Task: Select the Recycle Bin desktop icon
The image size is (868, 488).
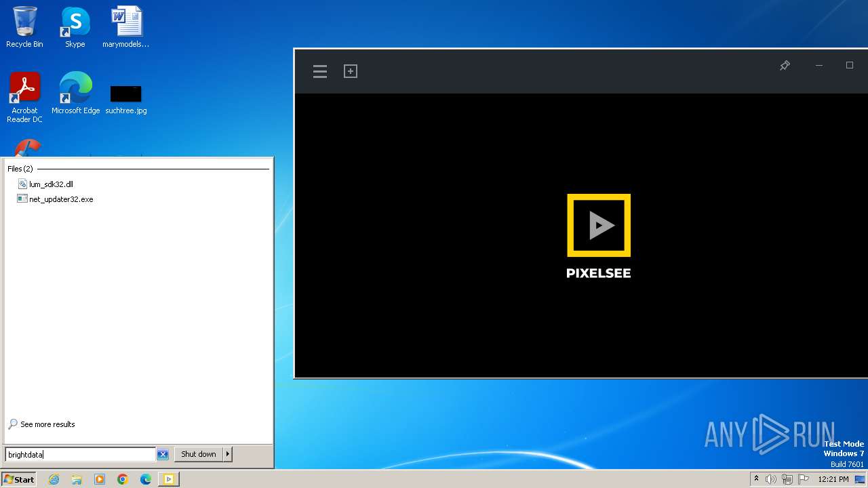Action: 24,28
